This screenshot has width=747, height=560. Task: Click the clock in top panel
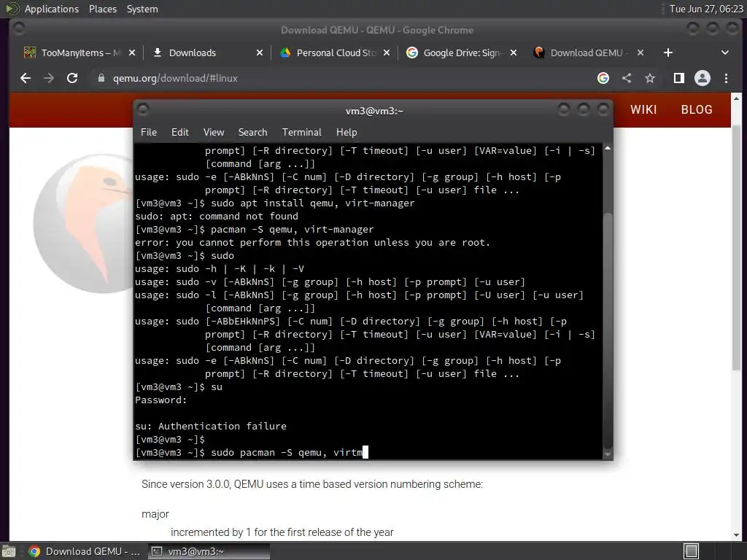pyautogui.click(x=706, y=9)
